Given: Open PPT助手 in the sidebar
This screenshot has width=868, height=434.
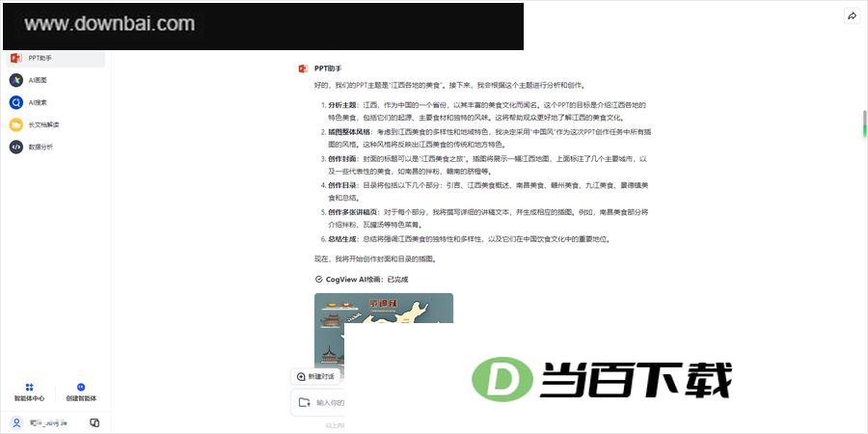Looking at the screenshot, I should pos(55,58).
